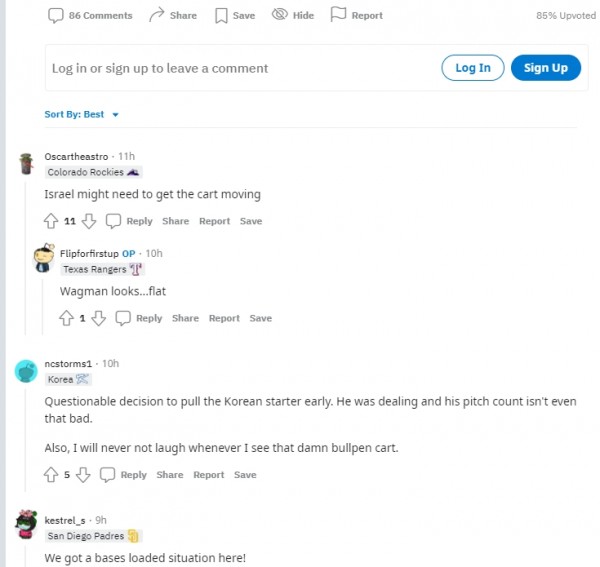
Task: Click Report under Flipforfirstup's comment
Action: (x=224, y=318)
